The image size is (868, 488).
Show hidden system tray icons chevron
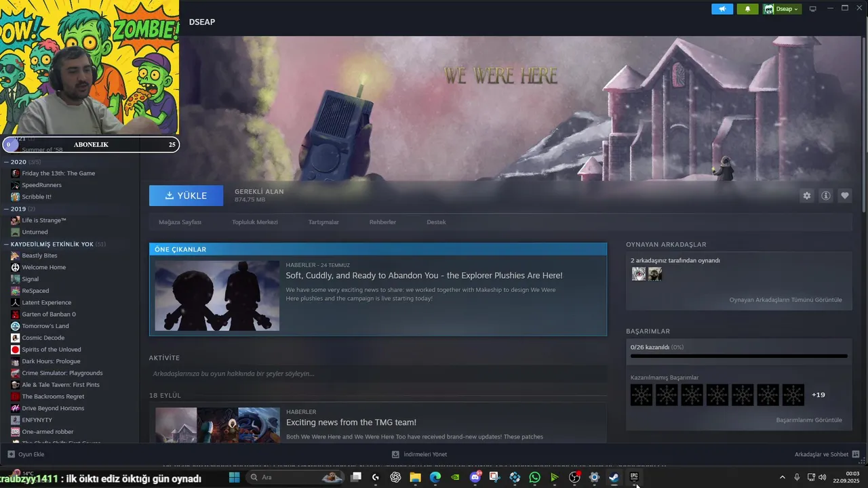(x=782, y=477)
